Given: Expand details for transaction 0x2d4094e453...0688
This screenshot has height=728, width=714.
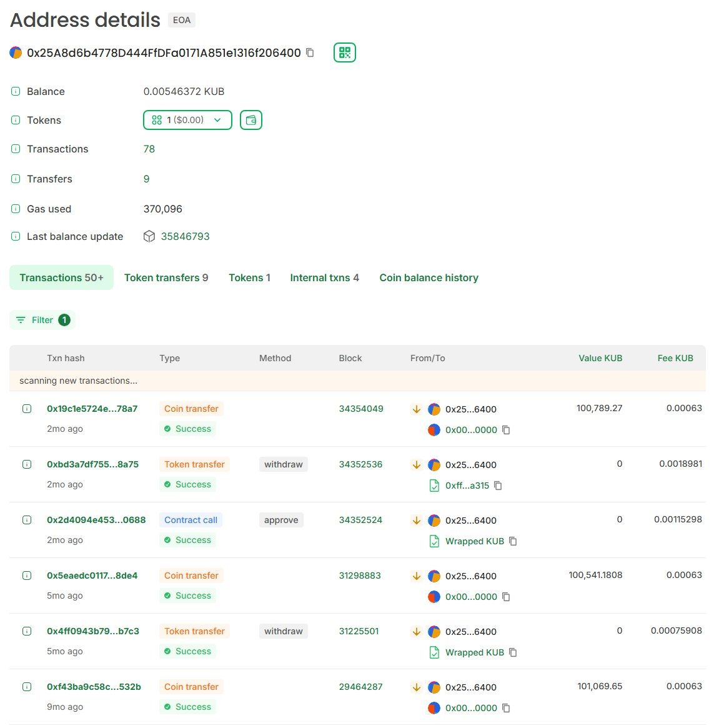Looking at the screenshot, I should [27, 520].
